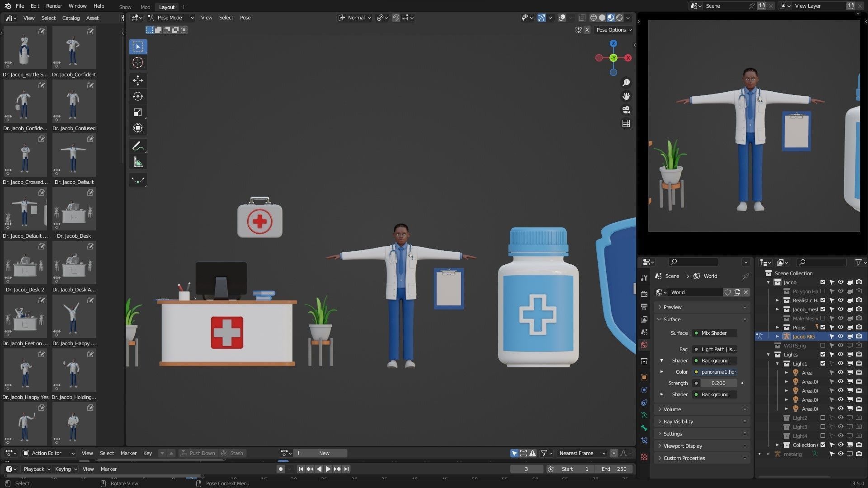This screenshot has height=488, width=868.
Task: Open the World properties tab icon
Action: point(644,345)
